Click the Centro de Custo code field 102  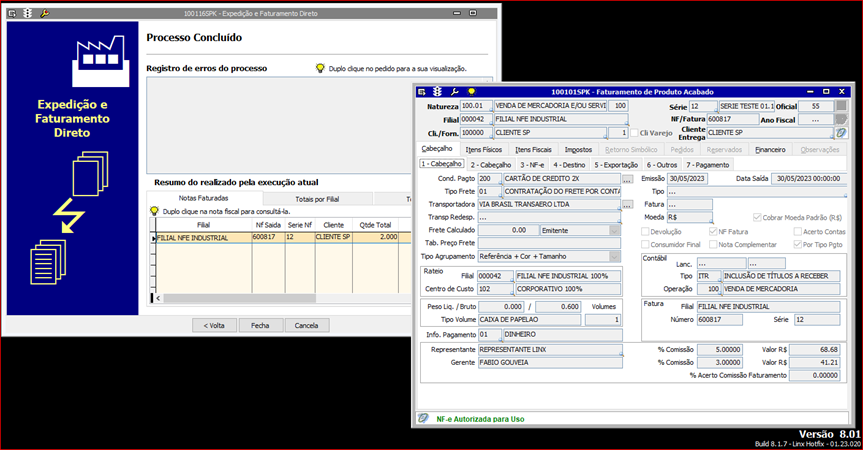tap(495, 289)
